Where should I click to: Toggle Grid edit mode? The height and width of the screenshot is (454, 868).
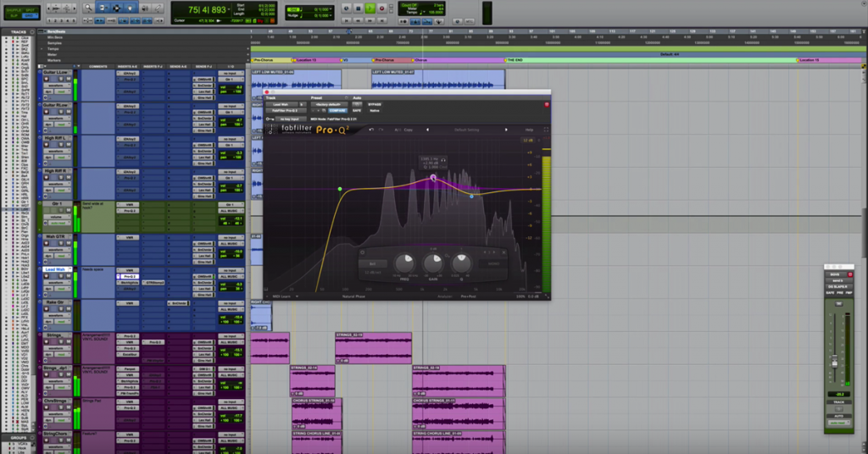pyautogui.click(x=31, y=15)
